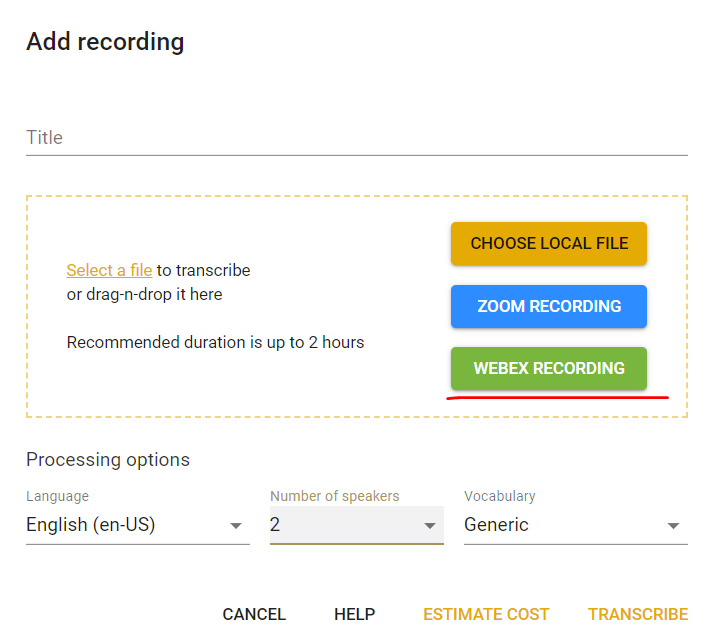716x640 pixels.
Task: Click the English (en-US) language value
Action: click(x=90, y=525)
